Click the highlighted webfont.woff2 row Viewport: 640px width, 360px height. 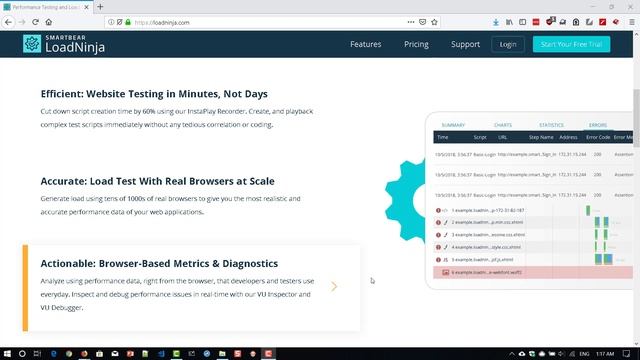533,272
